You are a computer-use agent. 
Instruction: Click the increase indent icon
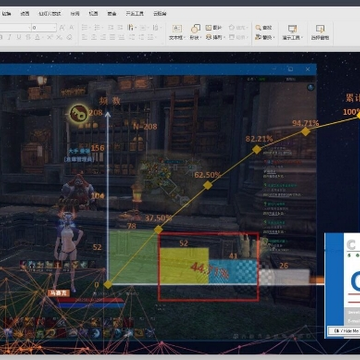tap(120, 28)
